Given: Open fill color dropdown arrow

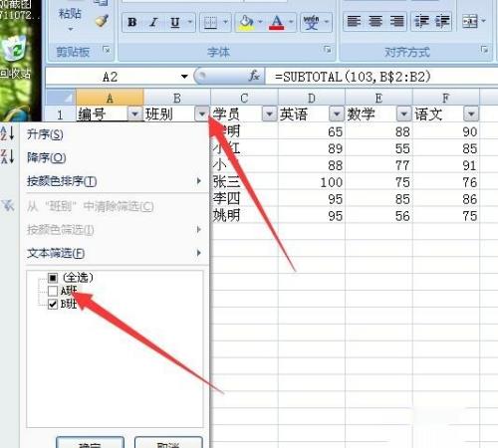Looking at the screenshot, I should [x=260, y=22].
